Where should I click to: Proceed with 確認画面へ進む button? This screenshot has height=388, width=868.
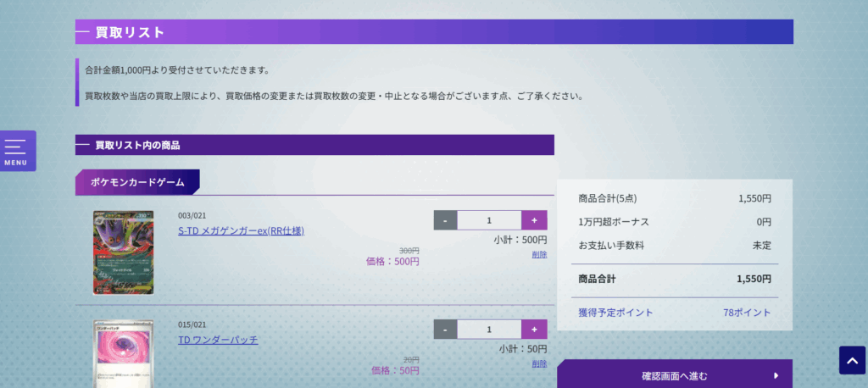(674, 375)
